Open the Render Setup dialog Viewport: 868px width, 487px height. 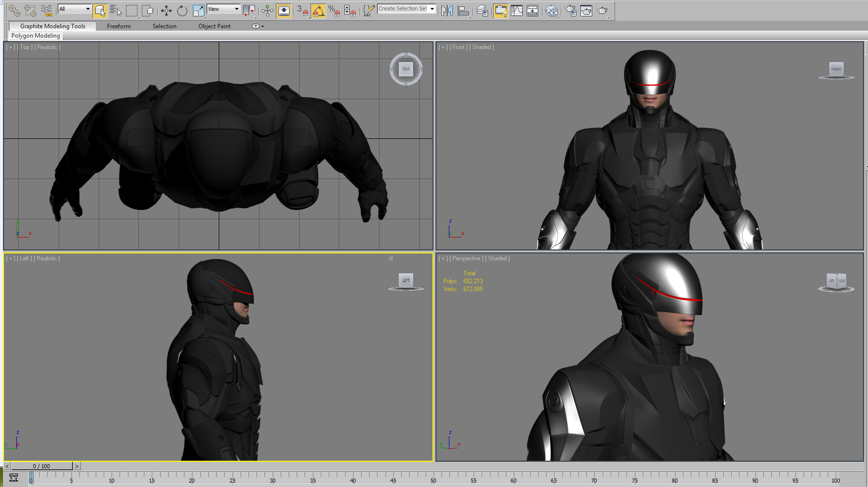tap(586, 10)
